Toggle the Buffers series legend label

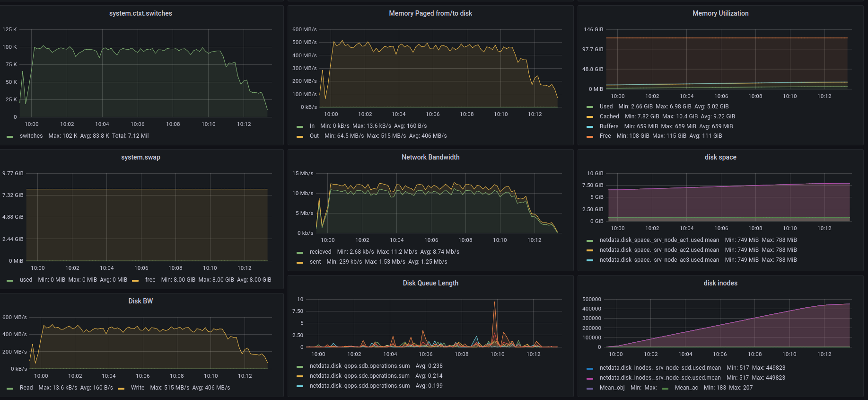click(x=609, y=126)
